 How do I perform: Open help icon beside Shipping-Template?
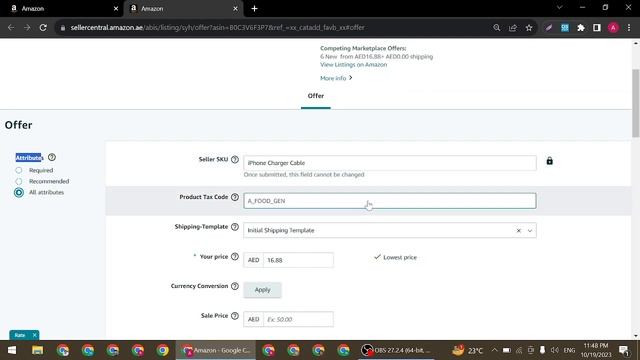click(x=235, y=227)
